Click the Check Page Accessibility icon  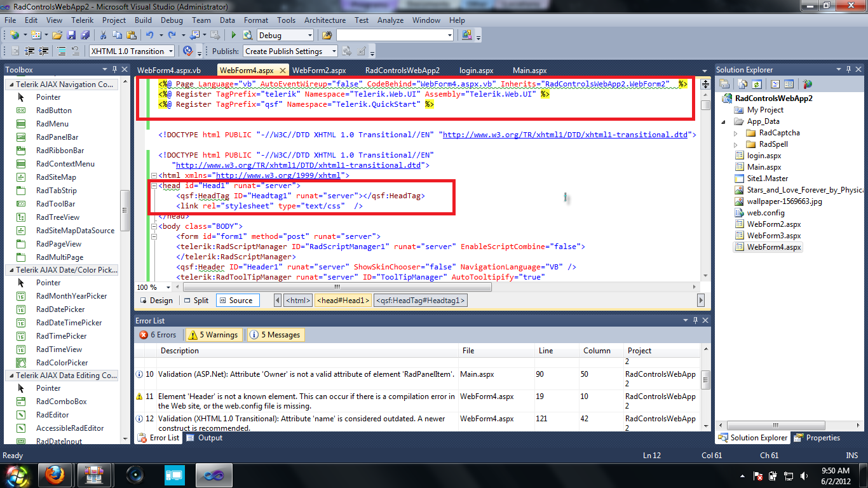(x=187, y=51)
